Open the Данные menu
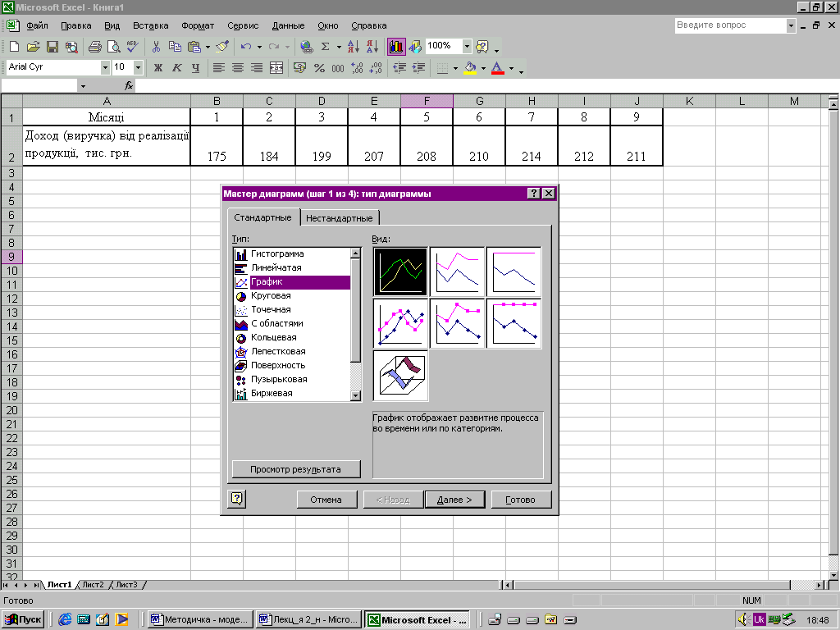Image resolution: width=840 pixels, height=630 pixels. 288,25
